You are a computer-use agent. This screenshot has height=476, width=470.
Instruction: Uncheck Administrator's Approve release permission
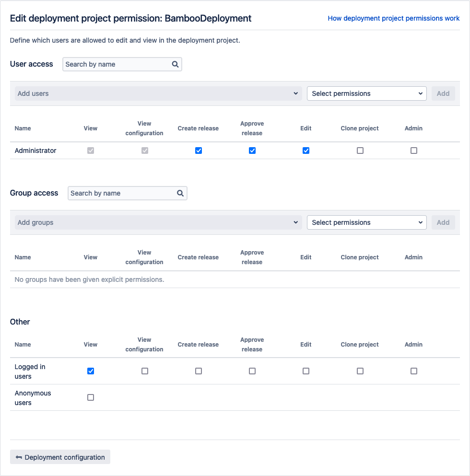[252, 151]
